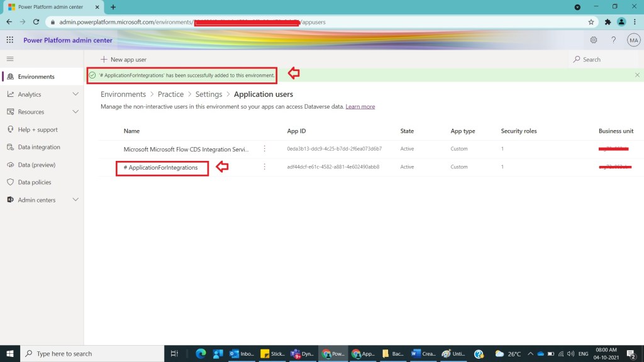Viewport: 644px width, 362px height.
Task: Open the app launcher waffle icon
Action: pos(9,40)
